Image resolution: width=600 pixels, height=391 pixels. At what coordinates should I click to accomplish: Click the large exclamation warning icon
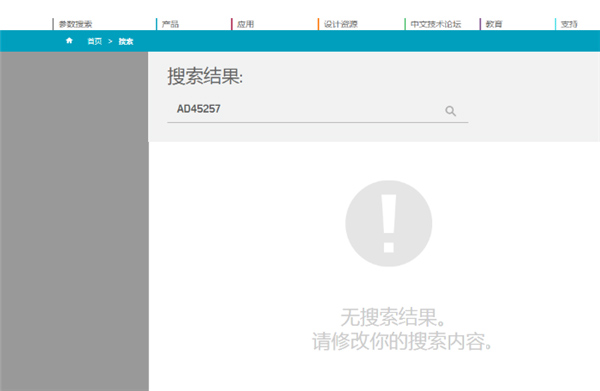click(389, 223)
